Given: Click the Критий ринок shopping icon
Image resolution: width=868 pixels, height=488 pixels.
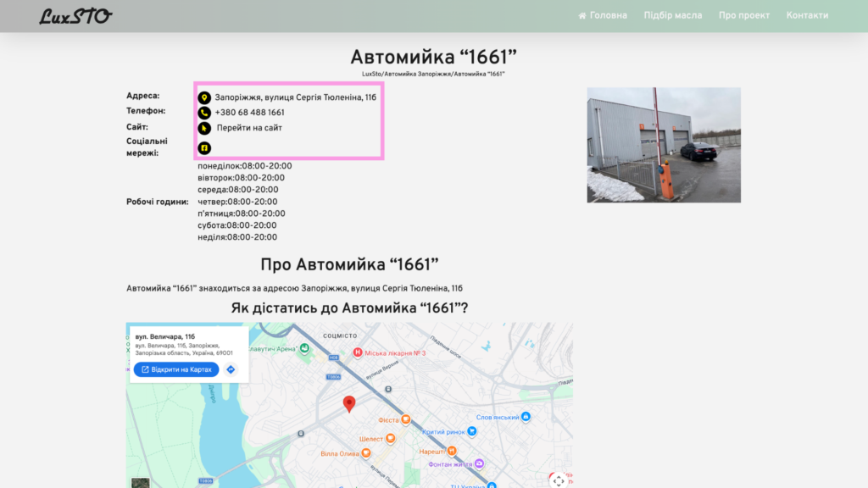Looking at the screenshot, I should 471,431.
